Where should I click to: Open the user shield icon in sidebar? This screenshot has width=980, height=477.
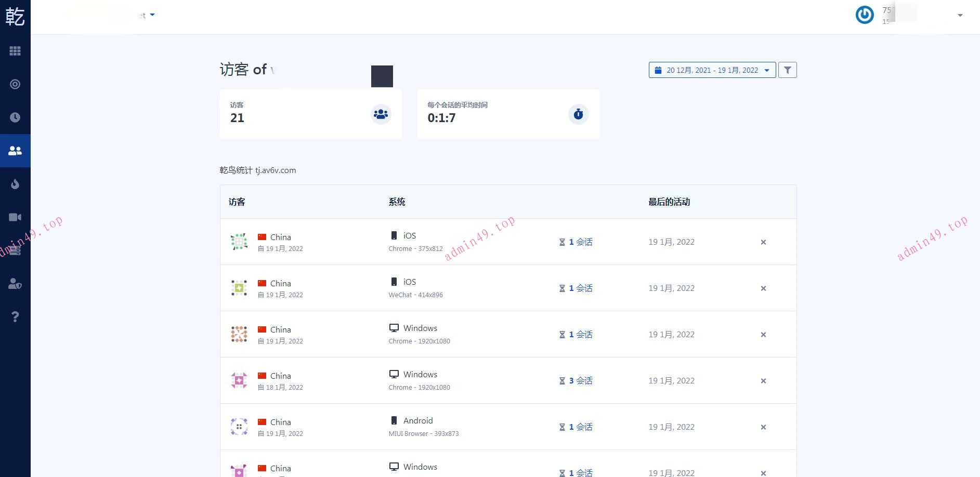15,284
